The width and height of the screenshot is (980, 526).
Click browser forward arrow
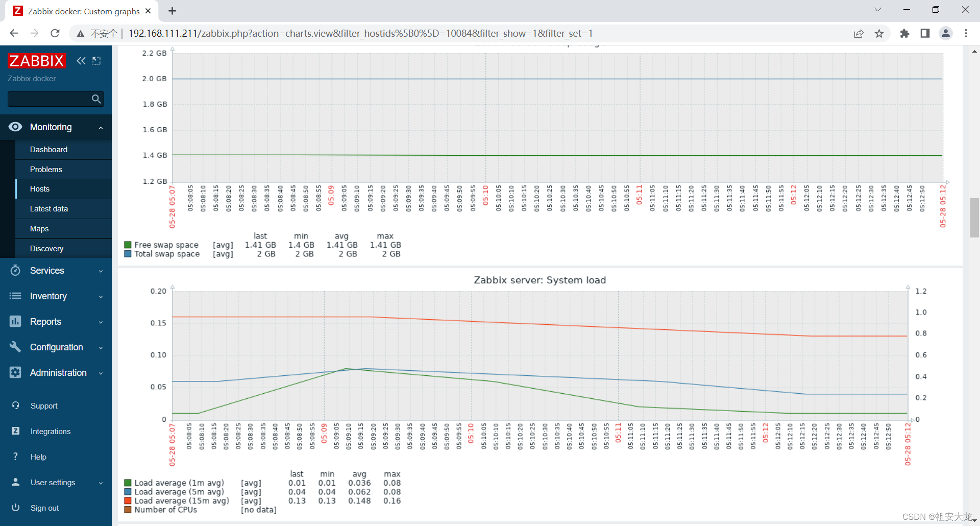tap(34, 33)
